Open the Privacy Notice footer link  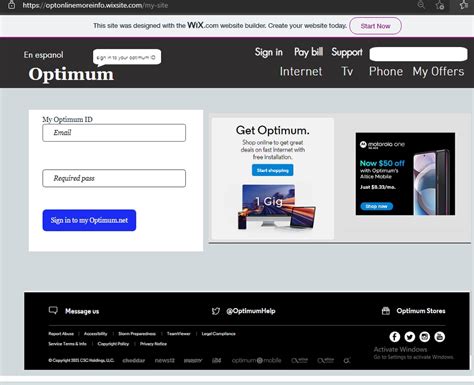pyautogui.click(x=153, y=344)
